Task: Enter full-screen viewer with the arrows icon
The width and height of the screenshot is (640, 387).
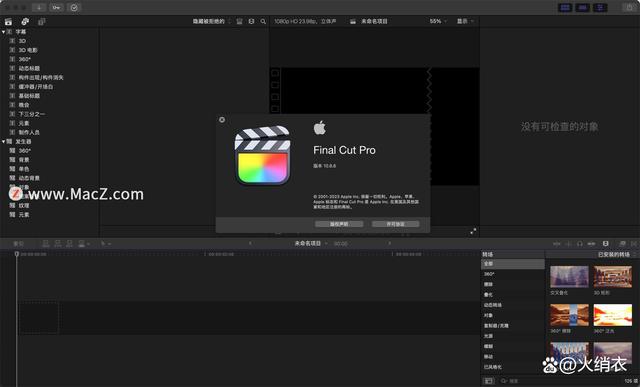Action: 473,231
